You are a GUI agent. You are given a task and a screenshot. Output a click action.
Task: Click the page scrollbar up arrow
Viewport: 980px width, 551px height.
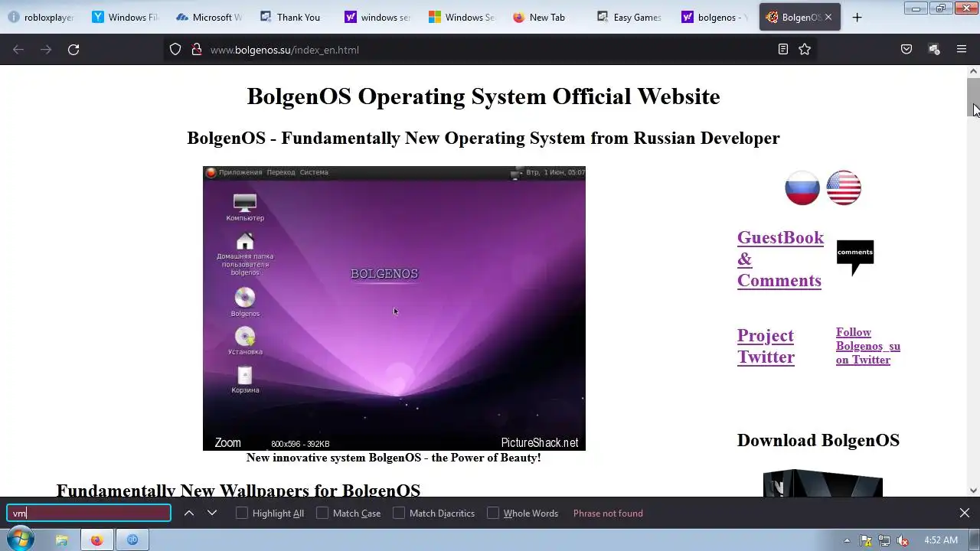click(x=973, y=71)
